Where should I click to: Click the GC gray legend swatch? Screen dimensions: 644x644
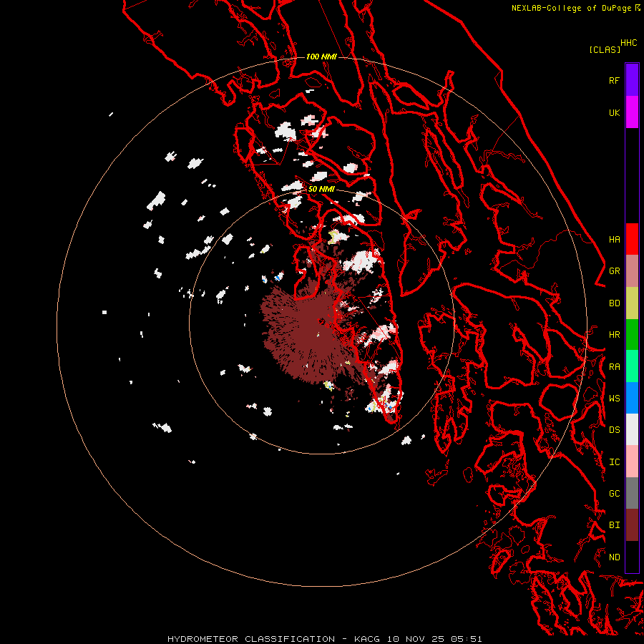point(632,493)
